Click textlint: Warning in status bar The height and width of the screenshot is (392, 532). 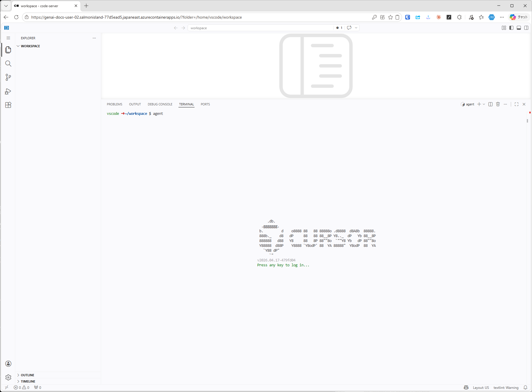(506, 388)
